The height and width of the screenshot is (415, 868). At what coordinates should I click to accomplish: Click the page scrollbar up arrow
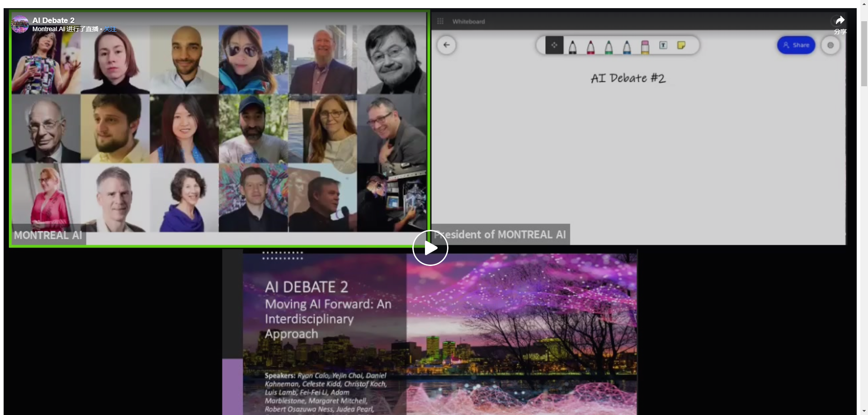[864, 4]
